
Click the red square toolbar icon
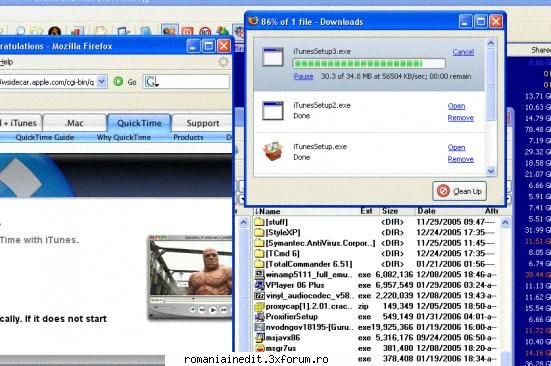(187, 32)
